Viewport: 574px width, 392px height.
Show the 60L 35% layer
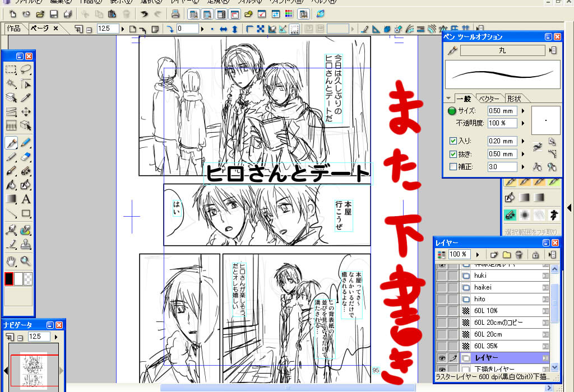[x=442, y=346]
